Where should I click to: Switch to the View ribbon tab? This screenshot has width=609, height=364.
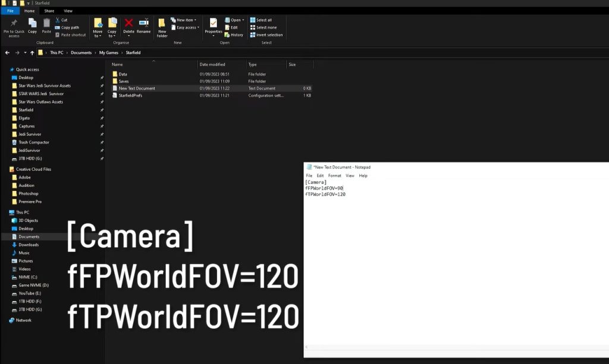(68, 11)
